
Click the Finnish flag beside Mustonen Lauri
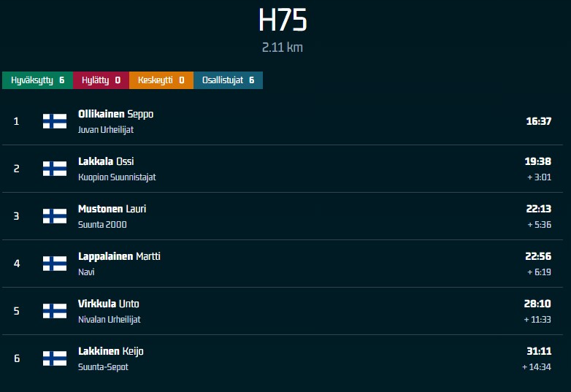[x=55, y=216]
